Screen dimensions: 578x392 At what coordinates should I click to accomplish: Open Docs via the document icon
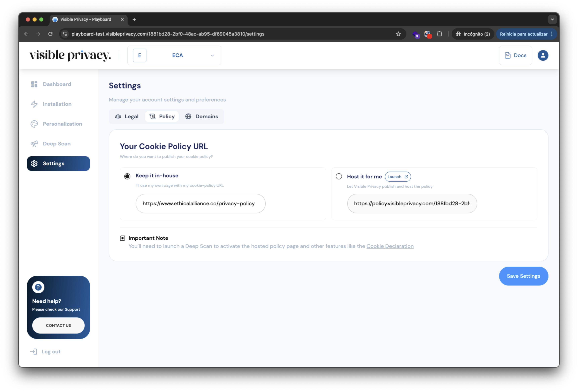pyautogui.click(x=508, y=55)
